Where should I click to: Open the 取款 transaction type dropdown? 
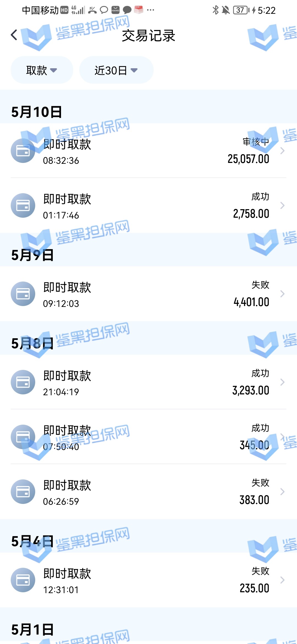coord(42,70)
